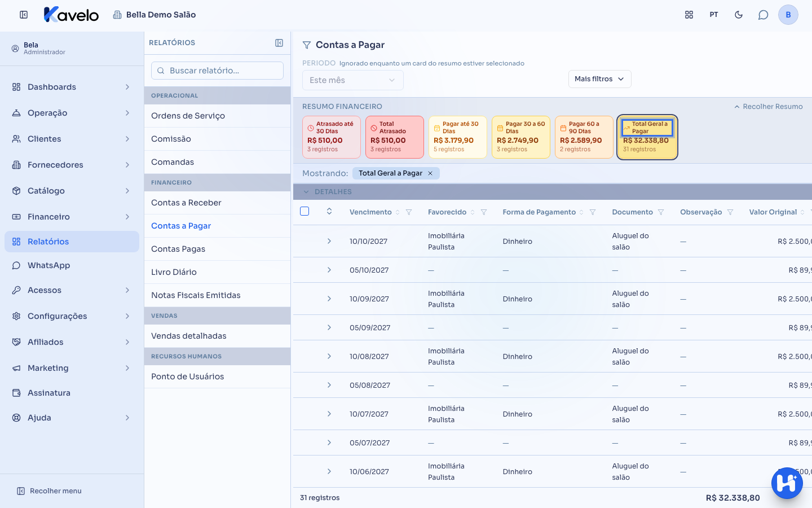812x508 pixels.
Task: Open the chat messages icon in header
Action: pos(764,15)
